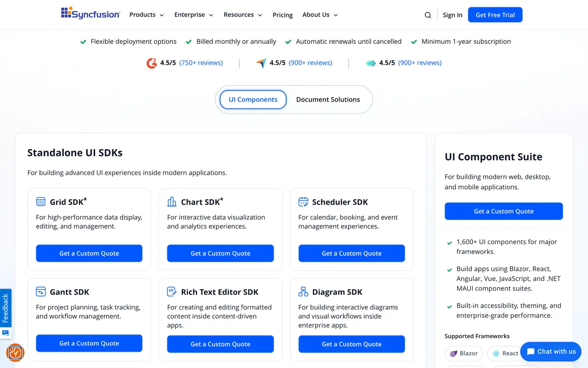The image size is (588, 368).
Task: Click the Grid SDK table icon
Action: [x=41, y=201]
